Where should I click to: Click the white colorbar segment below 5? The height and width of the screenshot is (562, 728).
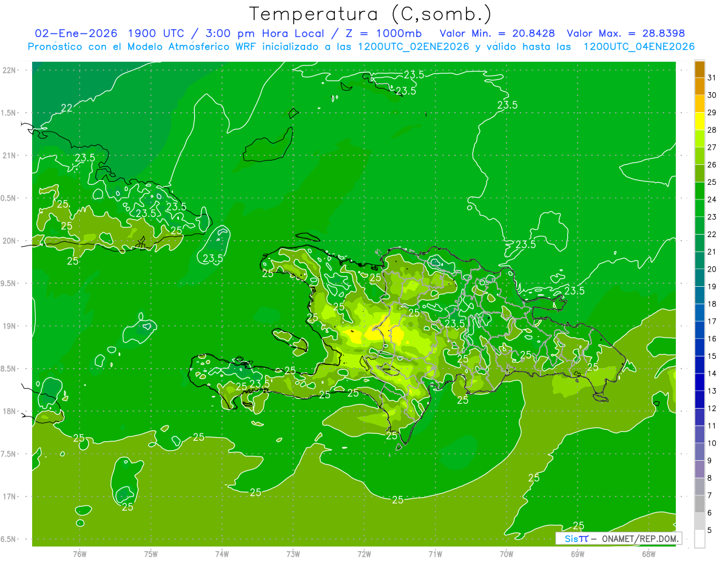click(699, 539)
